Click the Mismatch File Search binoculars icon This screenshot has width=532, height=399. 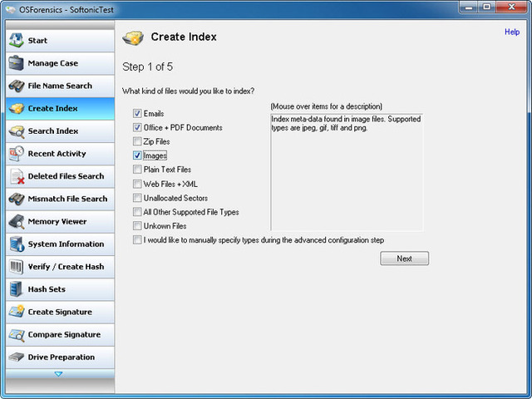[16, 199]
